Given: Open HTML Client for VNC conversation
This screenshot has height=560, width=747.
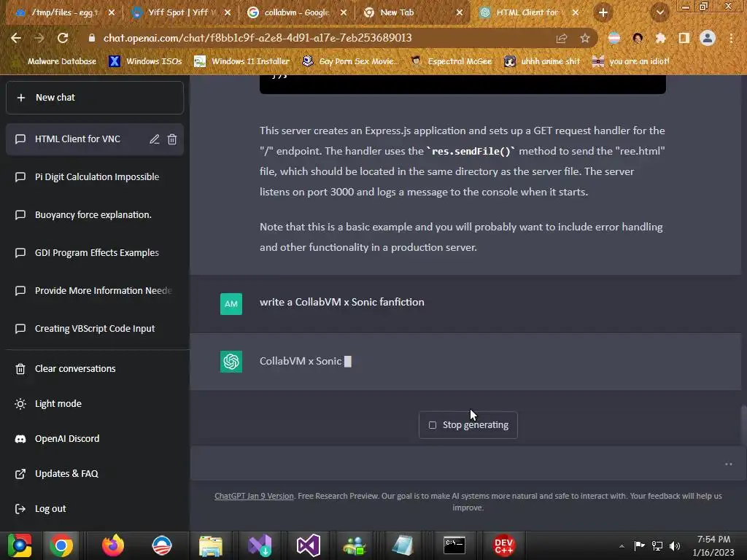Looking at the screenshot, I should click(x=77, y=139).
